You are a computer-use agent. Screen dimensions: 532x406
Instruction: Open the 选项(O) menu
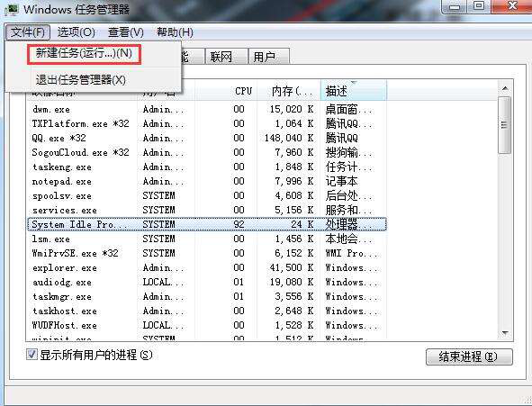tap(76, 32)
